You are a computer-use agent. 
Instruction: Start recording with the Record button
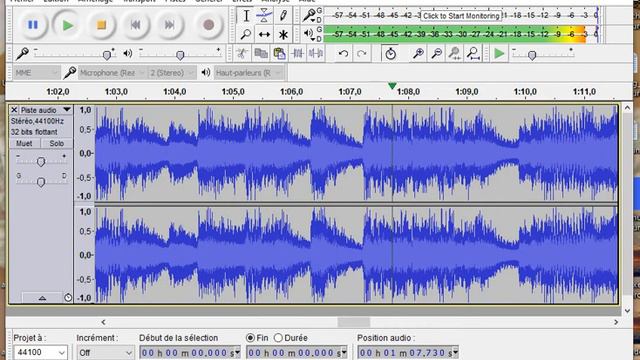[x=209, y=25]
